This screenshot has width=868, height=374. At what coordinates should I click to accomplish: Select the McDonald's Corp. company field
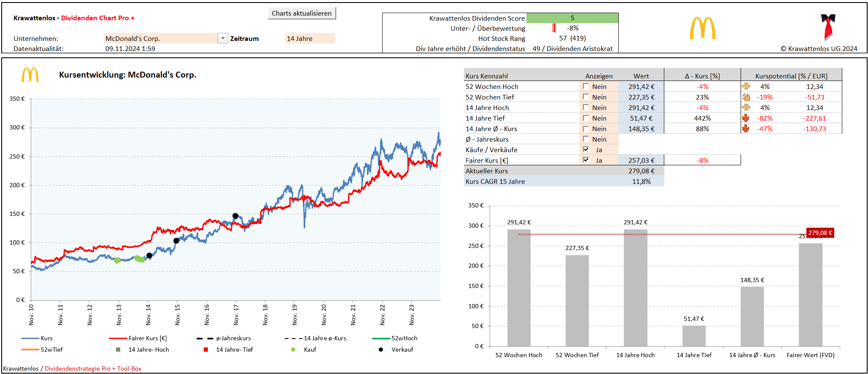[x=160, y=38]
